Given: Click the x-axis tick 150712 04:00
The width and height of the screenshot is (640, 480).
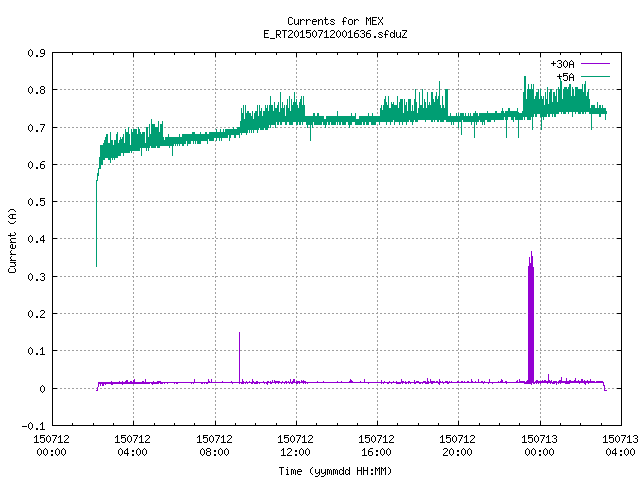Looking at the screenshot, I should pos(133,445).
